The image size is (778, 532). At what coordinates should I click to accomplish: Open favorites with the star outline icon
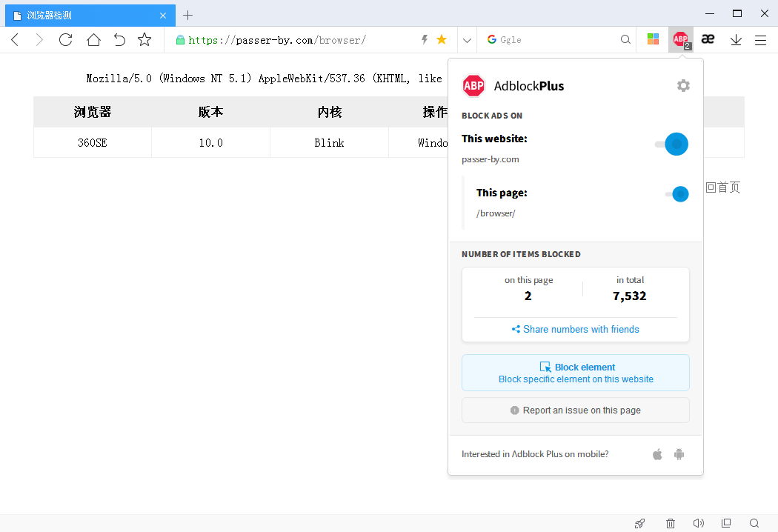pos(144,39)
